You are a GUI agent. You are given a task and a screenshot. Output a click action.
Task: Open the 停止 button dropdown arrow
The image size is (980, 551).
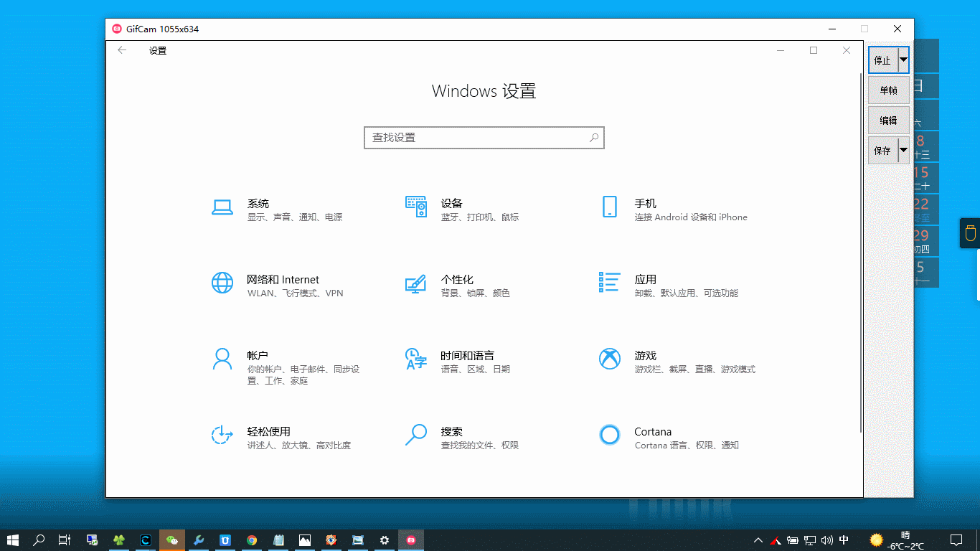tap(904, 60)
